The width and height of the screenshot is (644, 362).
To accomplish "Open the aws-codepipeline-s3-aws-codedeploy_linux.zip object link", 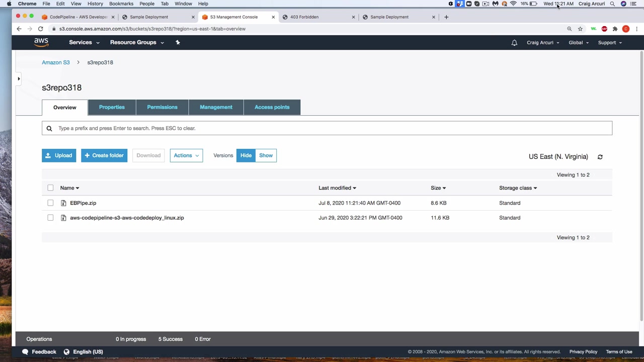I will [127, 218].
